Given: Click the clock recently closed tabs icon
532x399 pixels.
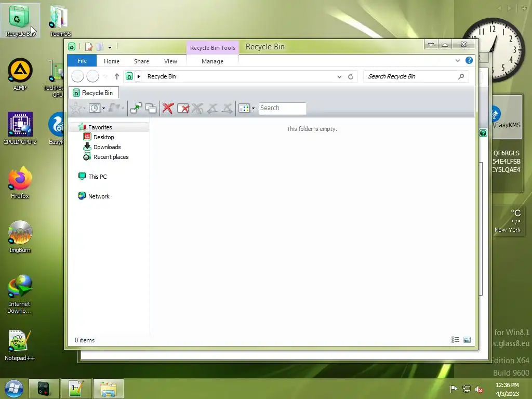Looking at the screenshot, I should pyautogui.click(x=95, y=108).
